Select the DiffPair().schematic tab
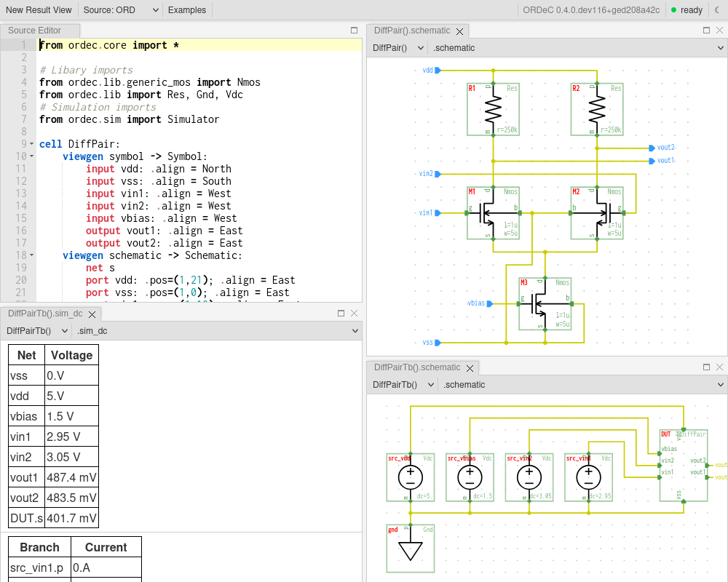728x582 pixels. pyautogui.click(x=412, y=31)
